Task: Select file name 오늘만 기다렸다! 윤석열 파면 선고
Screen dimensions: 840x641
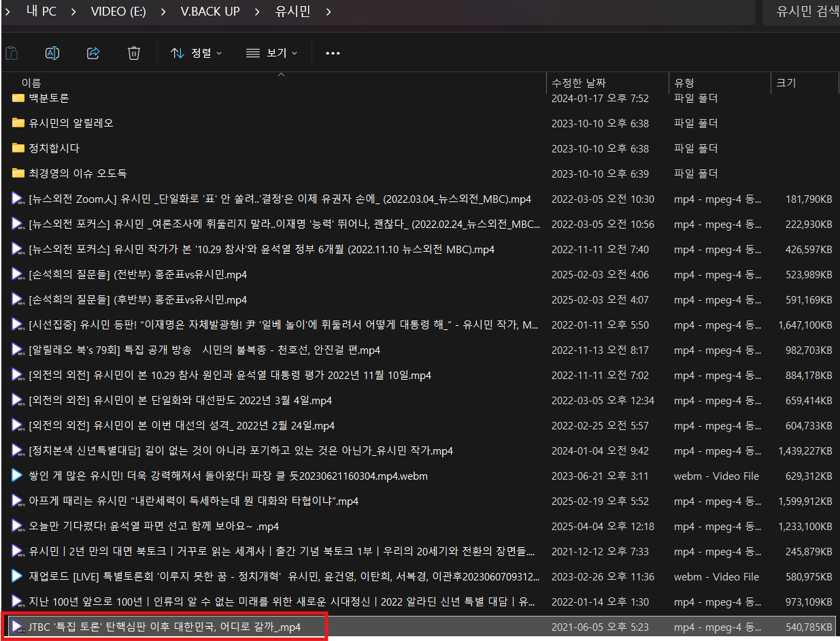Action: 154,526
